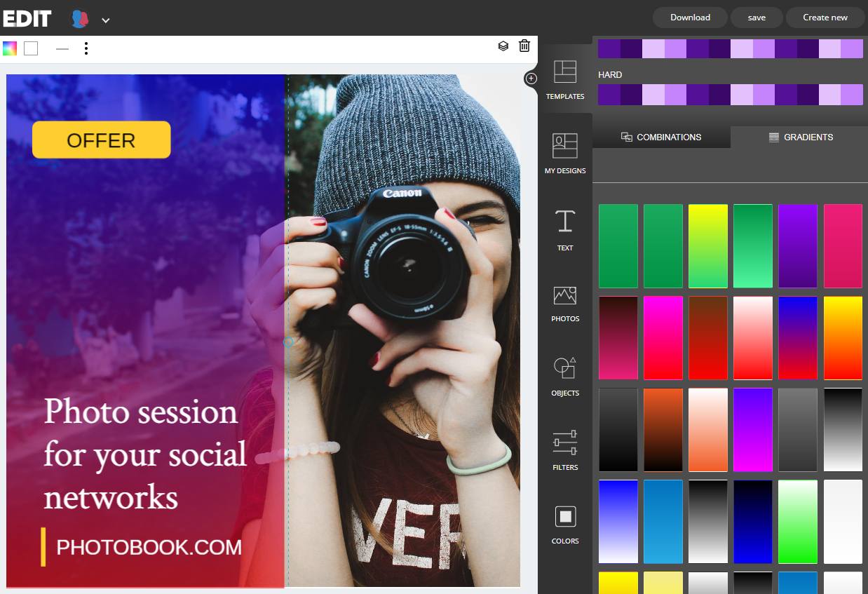The image size is (868, 594).
Task: Open My Designs in the sidebar
Action: click(564, 146)
